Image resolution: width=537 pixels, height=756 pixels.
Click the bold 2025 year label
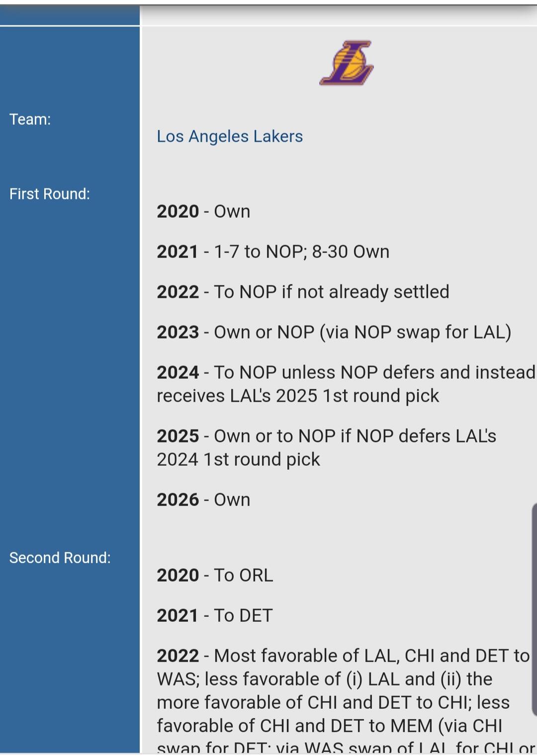178,436
